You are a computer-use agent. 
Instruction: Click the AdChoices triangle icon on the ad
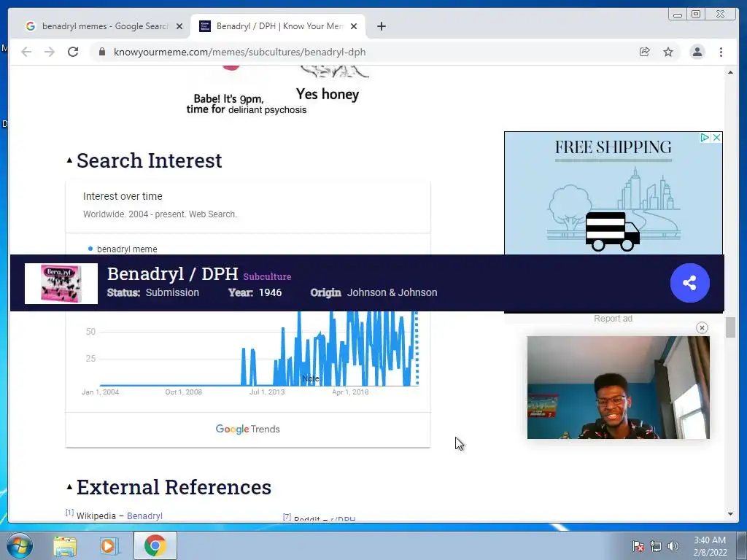pos(705,138)
